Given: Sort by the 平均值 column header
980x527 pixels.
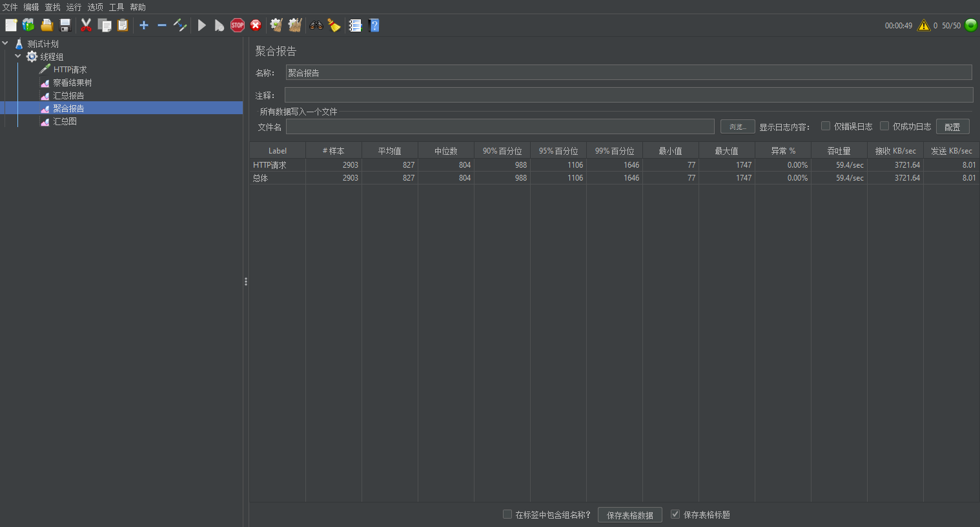Looking at the screenshot, I should pyautogui.click(x=390, y=150).
